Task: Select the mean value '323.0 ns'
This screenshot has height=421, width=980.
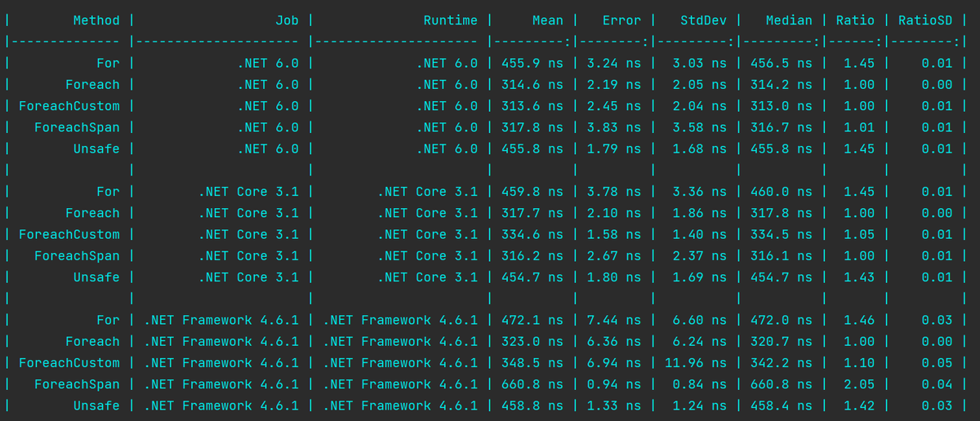Action: (532, 341)
